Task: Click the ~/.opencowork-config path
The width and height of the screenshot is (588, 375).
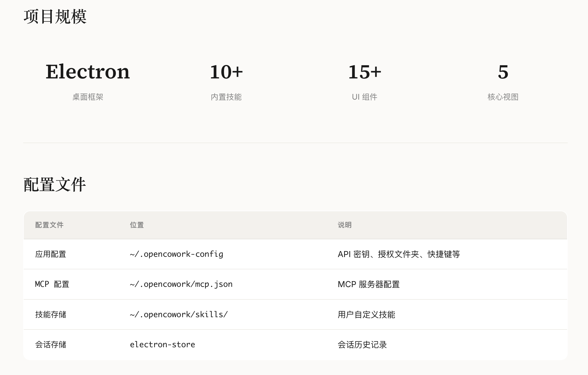Action: [176, 254]
